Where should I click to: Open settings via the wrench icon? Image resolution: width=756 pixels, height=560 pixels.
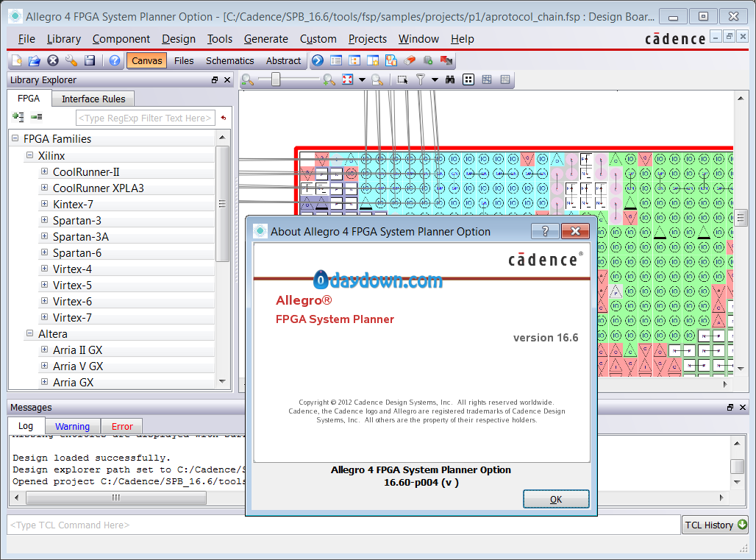(71, 60)
